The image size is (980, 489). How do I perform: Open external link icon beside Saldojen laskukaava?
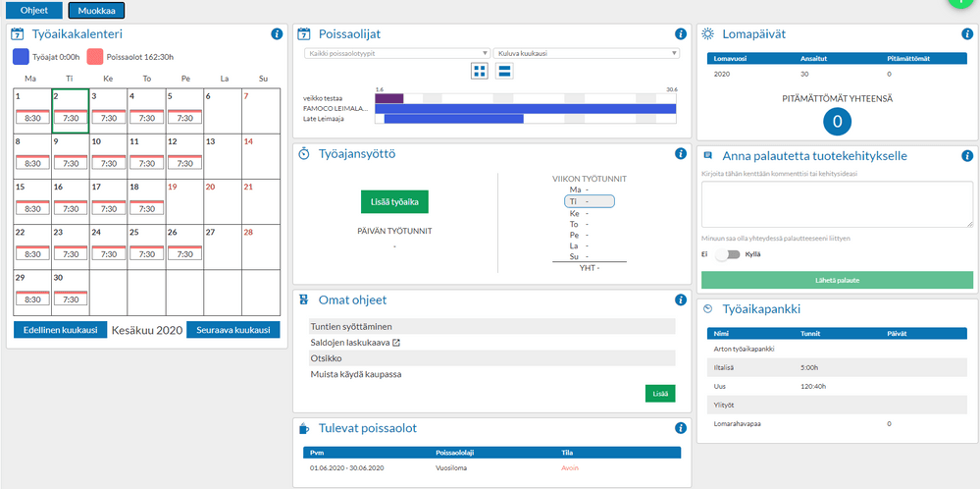point(397,342)
